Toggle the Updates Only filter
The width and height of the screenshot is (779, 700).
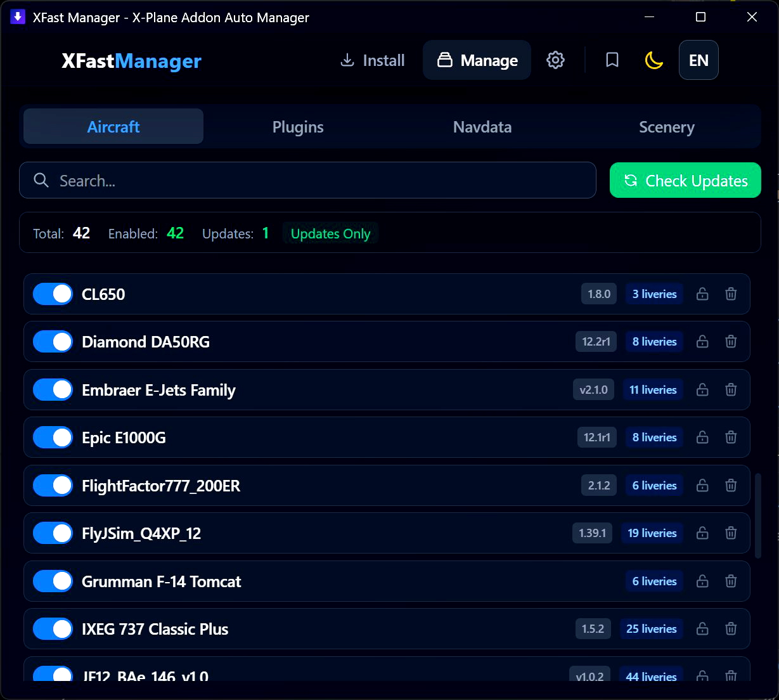tap(330, 233)
